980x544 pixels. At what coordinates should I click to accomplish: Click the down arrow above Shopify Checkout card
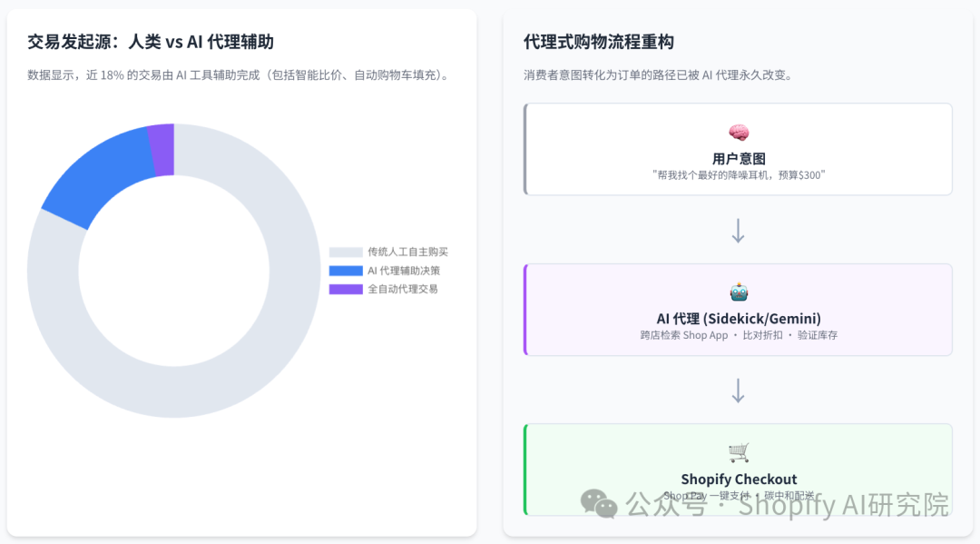pos(738,391)
